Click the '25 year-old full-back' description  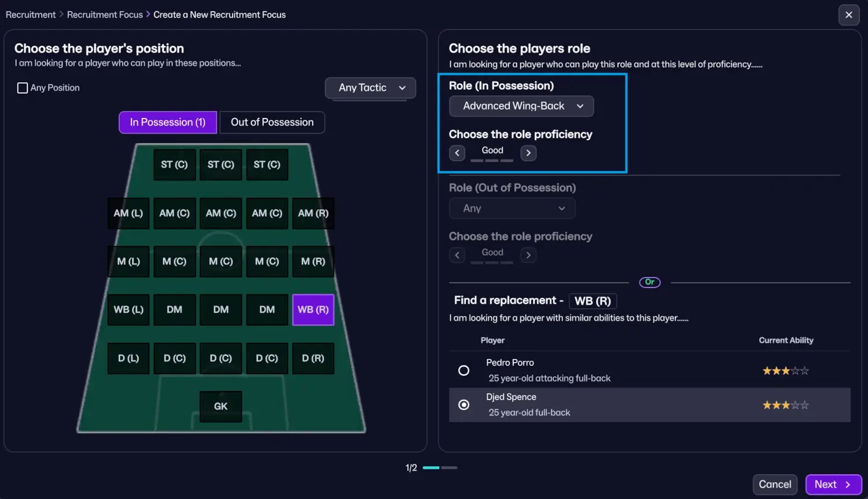tap(529, 413)
